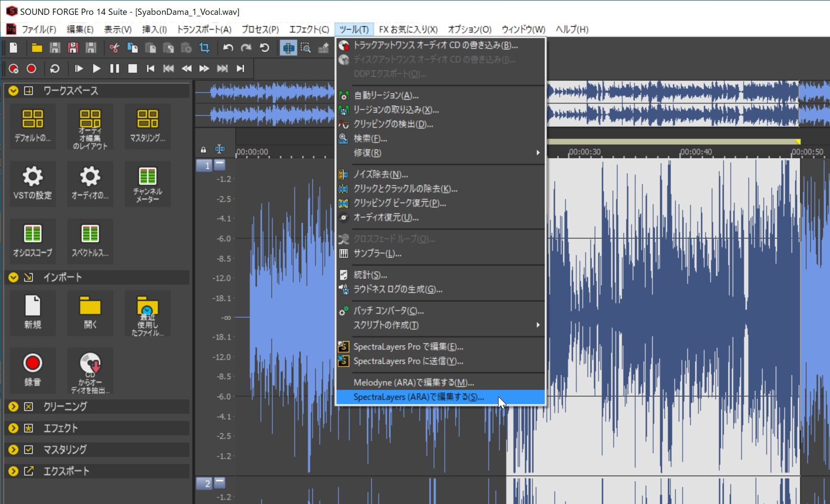This screenshot has width=830, height=504.
Task: Expand the クリーニング section
Action: pyautogui.click(x=13, y=406)
